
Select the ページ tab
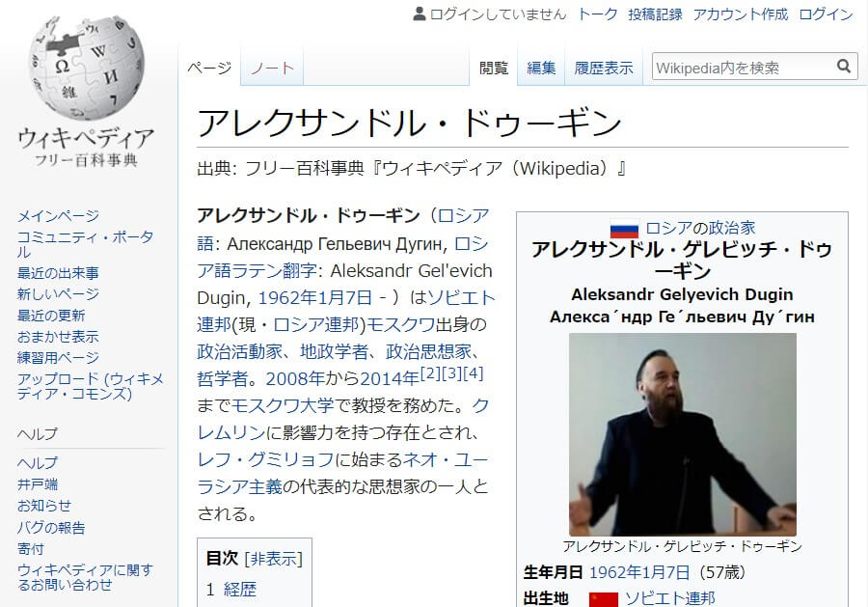[208, 66]
